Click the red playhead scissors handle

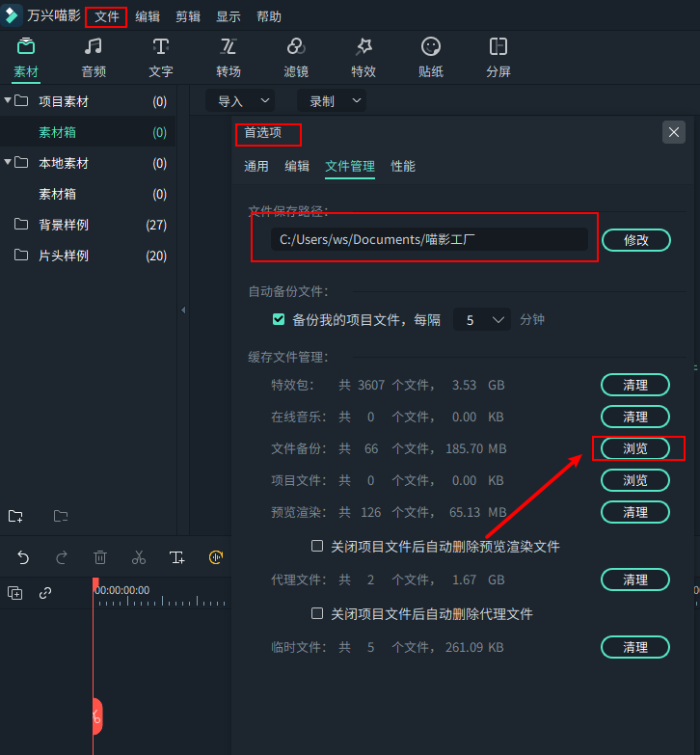96,716
